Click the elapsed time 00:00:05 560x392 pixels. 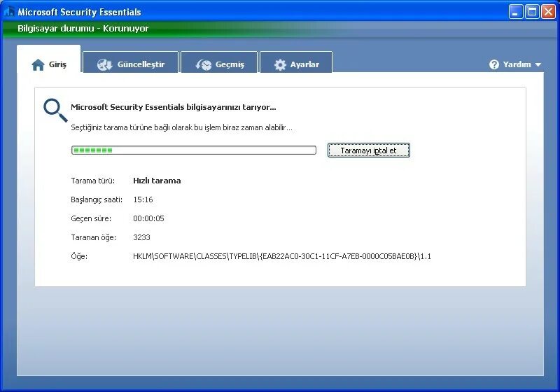point(148,218)
